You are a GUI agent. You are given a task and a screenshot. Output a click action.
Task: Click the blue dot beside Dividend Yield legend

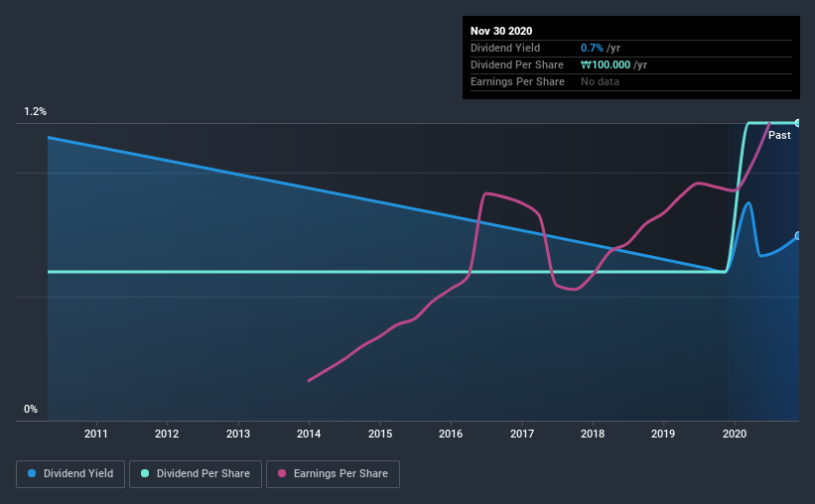pos(33,474)
